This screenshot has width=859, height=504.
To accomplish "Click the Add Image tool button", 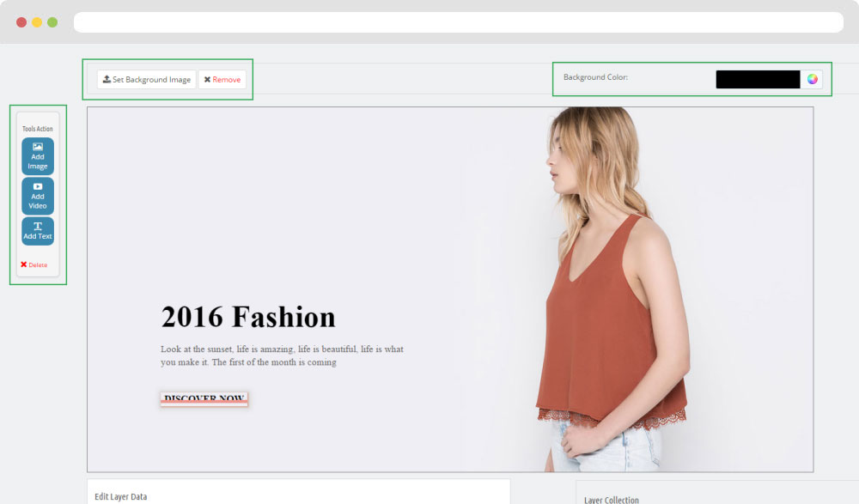I will tap(38, 156).
